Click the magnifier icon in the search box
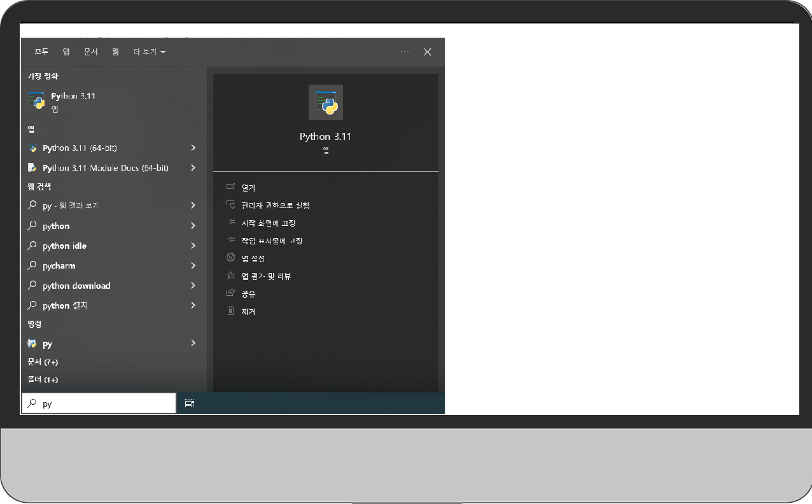Screen dimensions: 812x504 (32, 403)
